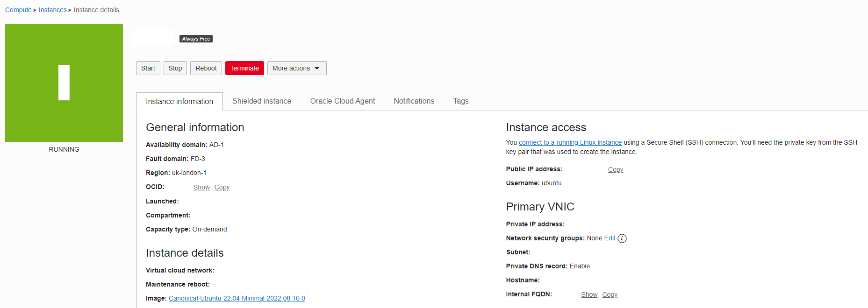The image size is (868, 308).
Task: Click the info icon beside Network security groups
Action: (622, 238)
